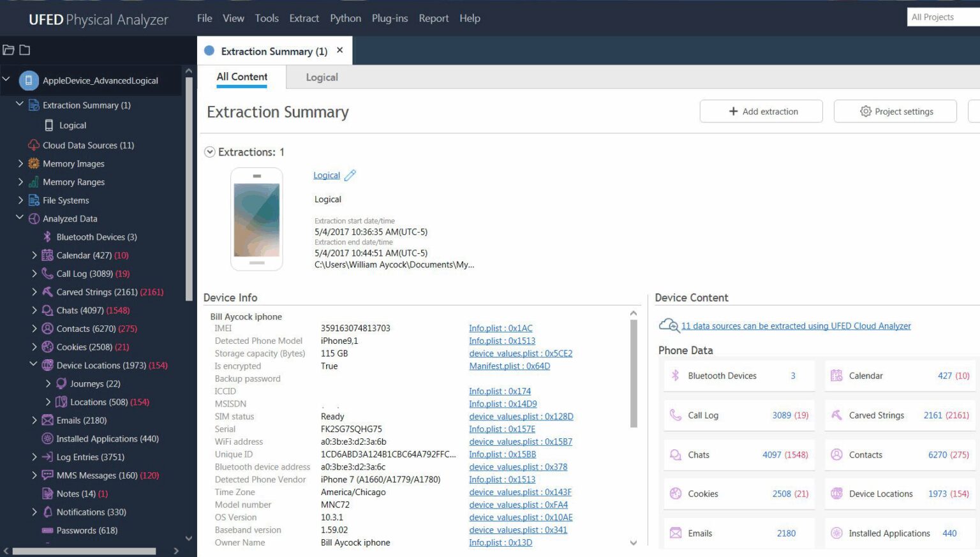Screen dimensions: 980x557
Task: Switch to the Logical tab
Action: pyautogui.click(x=322, y=77)
